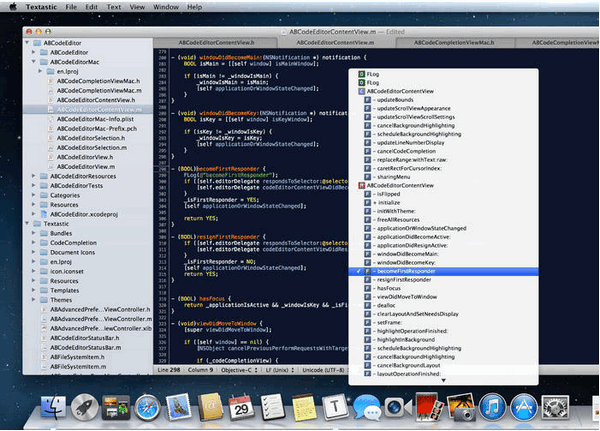Launch Safari from the Dock
This screenshot has height=431, width=600.
pyautogui.click(x=148, y=408)
